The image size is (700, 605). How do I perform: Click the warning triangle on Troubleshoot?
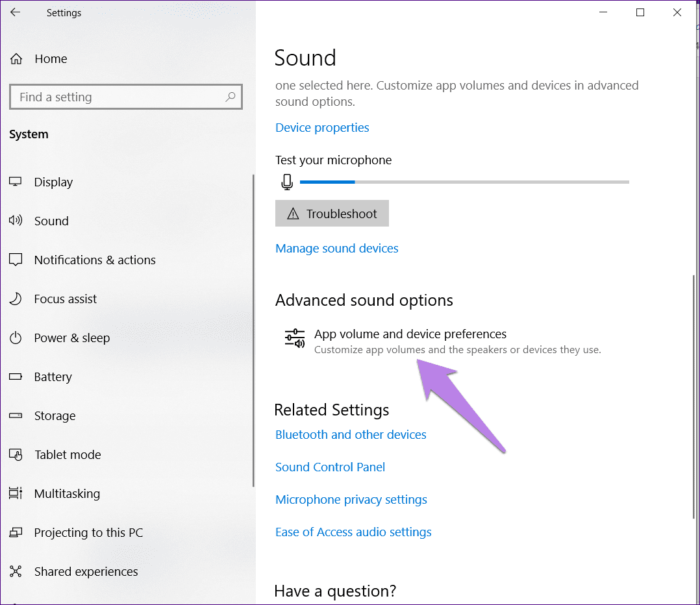pos(293,214)
